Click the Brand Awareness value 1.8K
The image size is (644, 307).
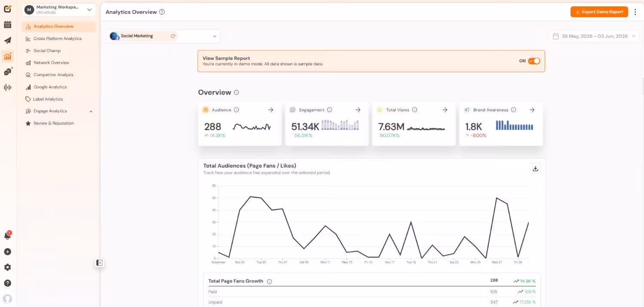click(x=474, y=126)
